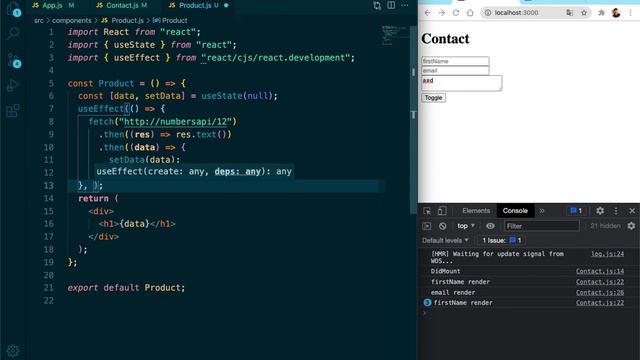Screen dimensions: 640x360
Task: Click the firstName input field
Action: (455, 61)
